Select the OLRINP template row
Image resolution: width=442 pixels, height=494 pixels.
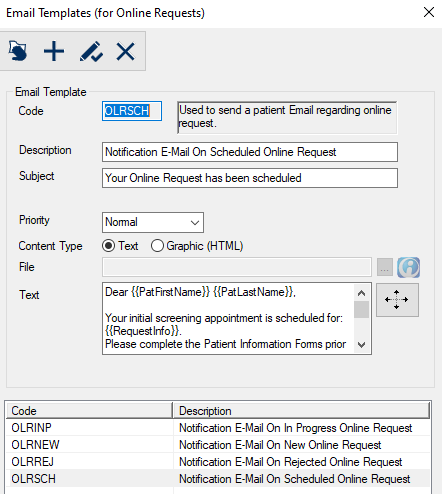(218, 428)
